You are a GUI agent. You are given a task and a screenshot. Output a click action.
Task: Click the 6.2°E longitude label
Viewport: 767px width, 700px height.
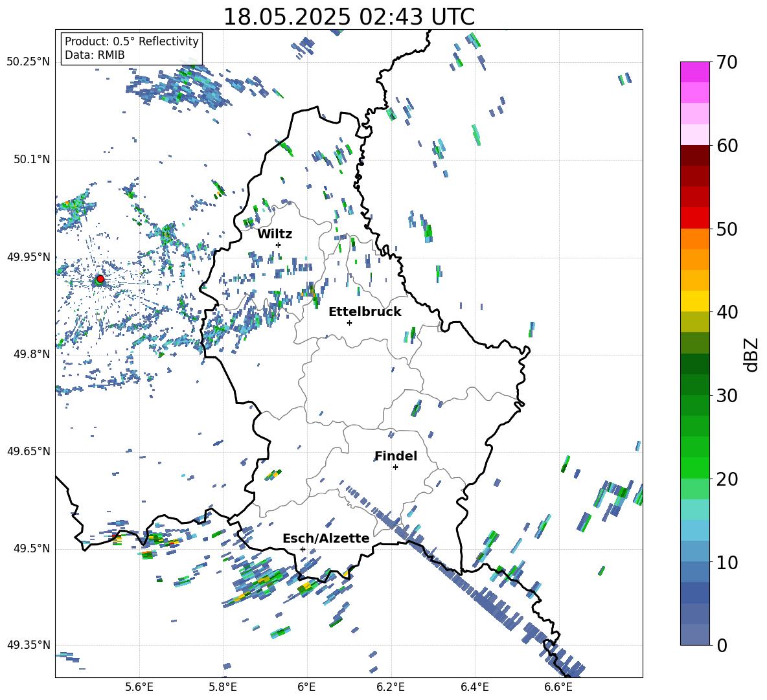(x=391, y=687)
